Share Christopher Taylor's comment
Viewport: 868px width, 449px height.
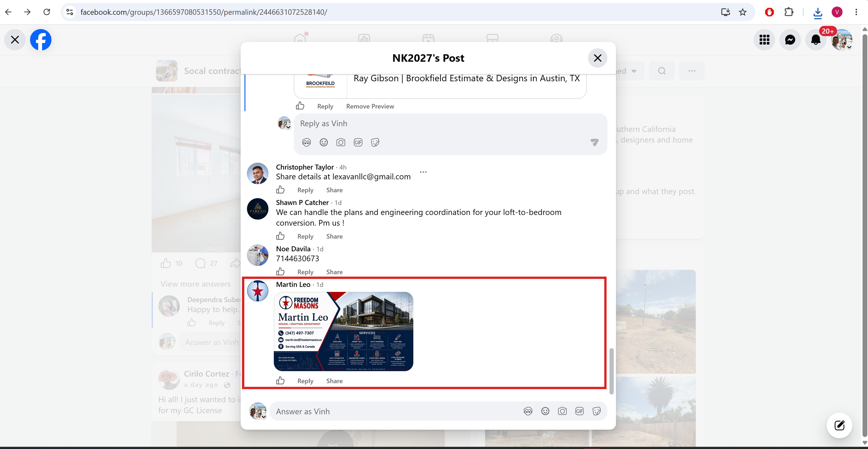point(334,190)
